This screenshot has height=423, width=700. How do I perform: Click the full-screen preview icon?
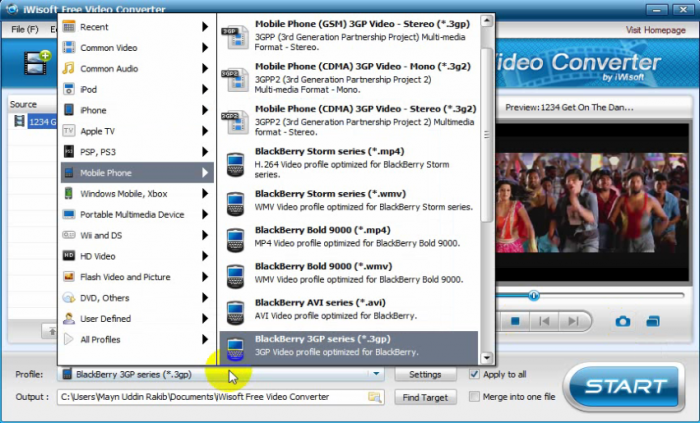tap(653, 321)
